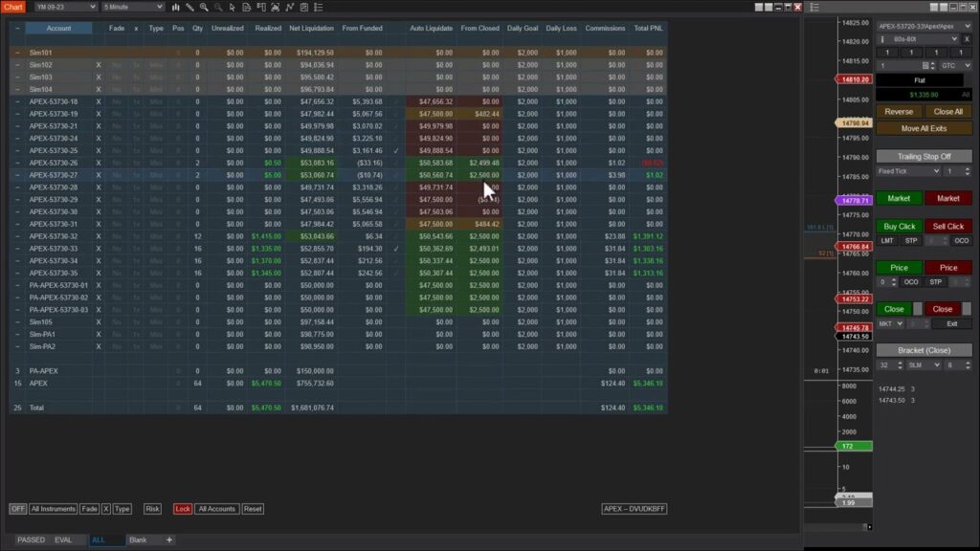This screenshot has width=980, height=551.
Task: Open the chart snapshot icon
Action: [x=276, y=8]
